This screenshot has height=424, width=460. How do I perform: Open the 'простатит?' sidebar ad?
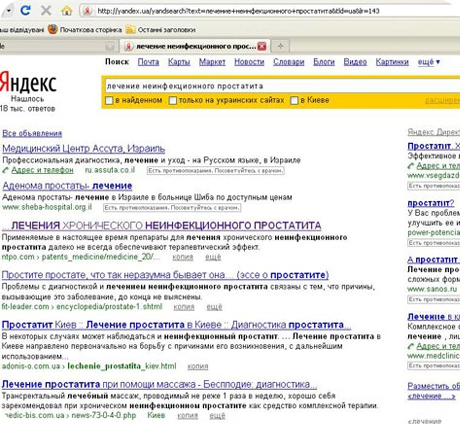coord(431,203)
